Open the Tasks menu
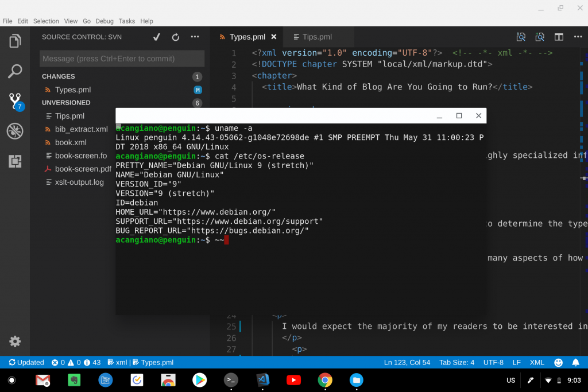Viewport: 588px width, 392px height. [127, 21]
